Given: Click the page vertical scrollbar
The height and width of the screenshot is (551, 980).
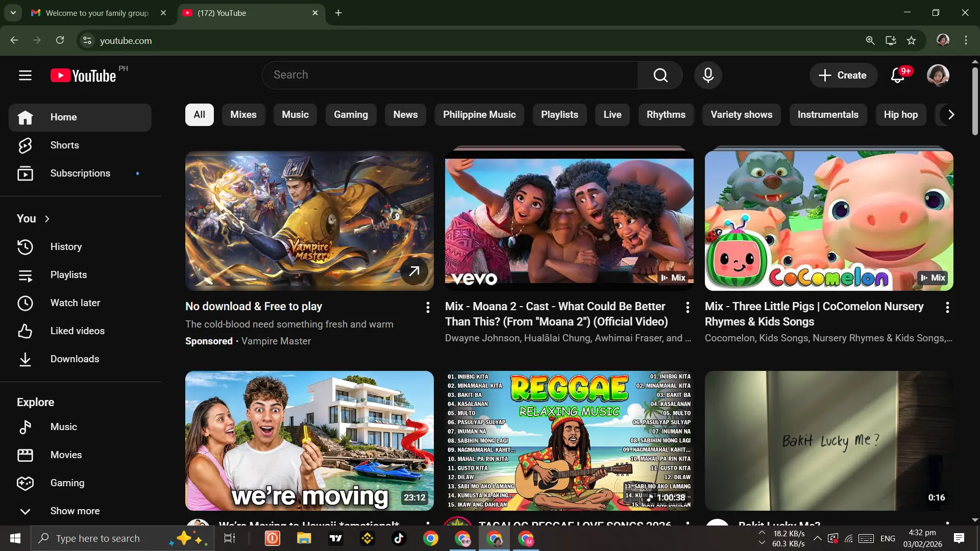Looking at the screenshot, I should click(974, 102).
